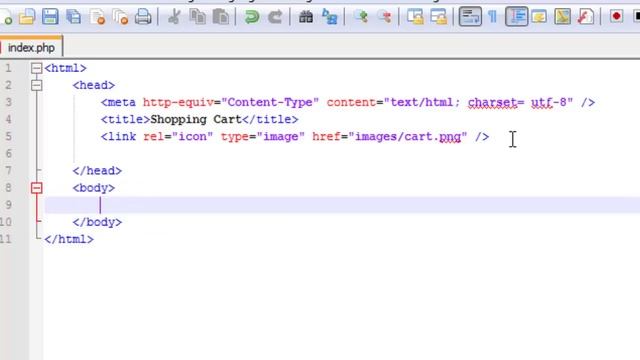Screen dimensions: 640x360
Task: Open the function list icon
Action: point(586,17)
